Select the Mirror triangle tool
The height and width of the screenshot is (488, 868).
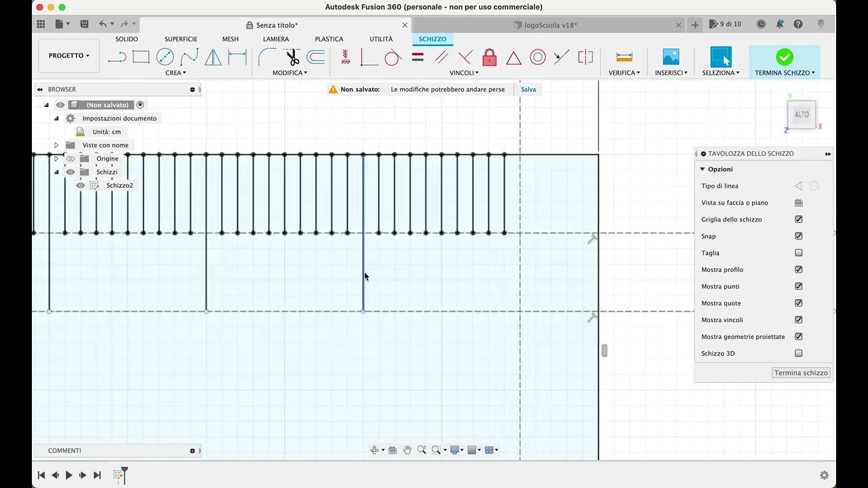[x=213, y=58]
